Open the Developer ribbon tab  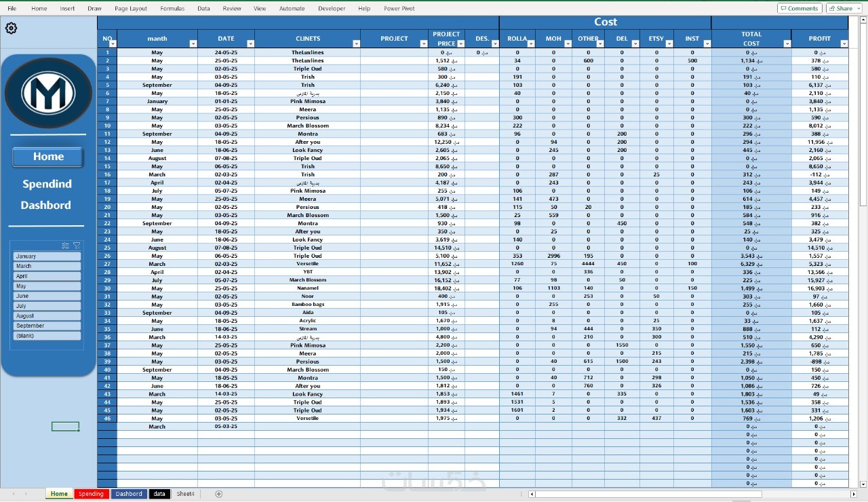click(x=332, y=9)
